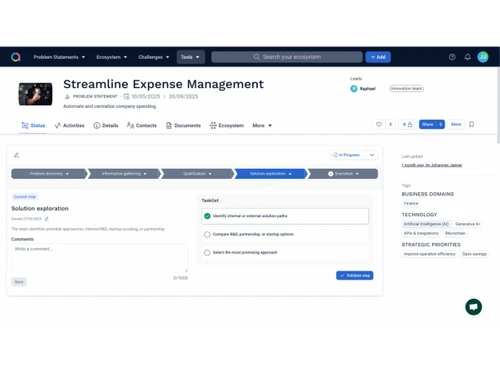Click the Blockchain tag

pyautogui.click(x=455, y=233)
